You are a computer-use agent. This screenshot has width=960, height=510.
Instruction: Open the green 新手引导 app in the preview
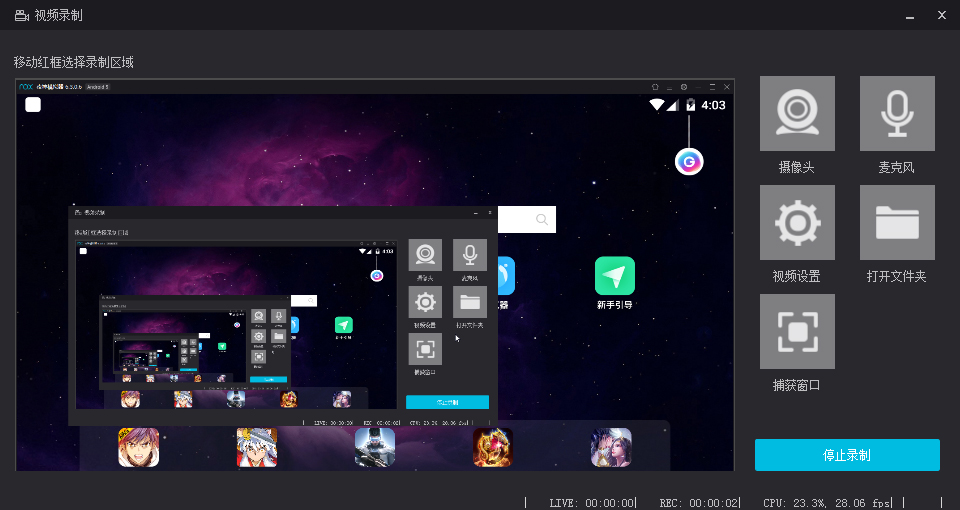tap(615, 277)
